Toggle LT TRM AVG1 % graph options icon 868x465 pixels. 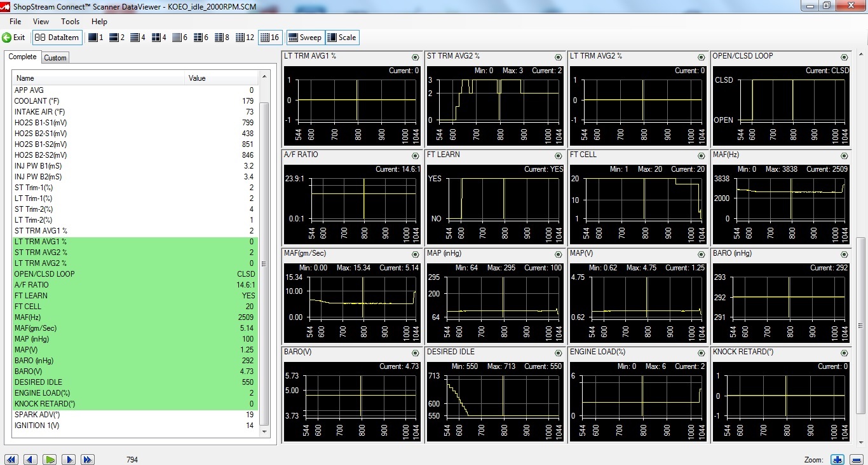pyautogui.click(x=416, y=57)
